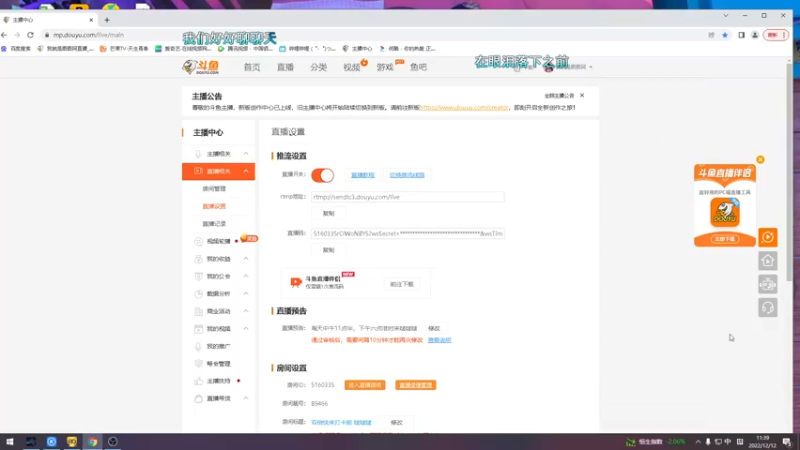Copy the stream key with 复制 button
The width and height of the screenshot is (800, 450).
click(329, 250)
